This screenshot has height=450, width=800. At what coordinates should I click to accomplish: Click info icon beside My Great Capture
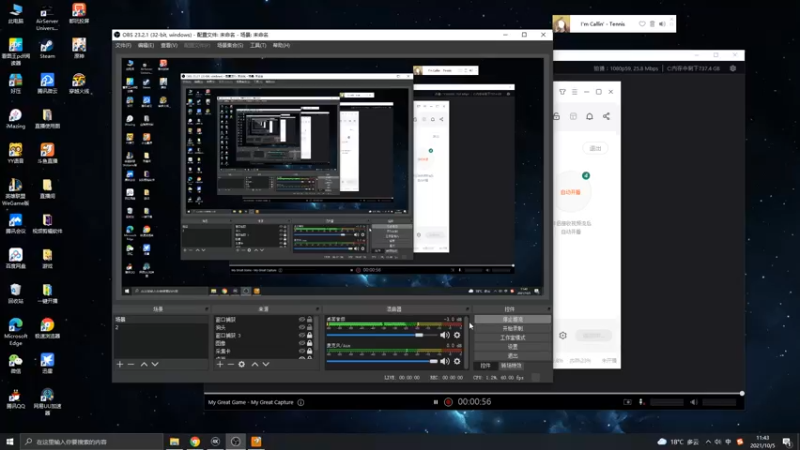(x=301, y=402)
